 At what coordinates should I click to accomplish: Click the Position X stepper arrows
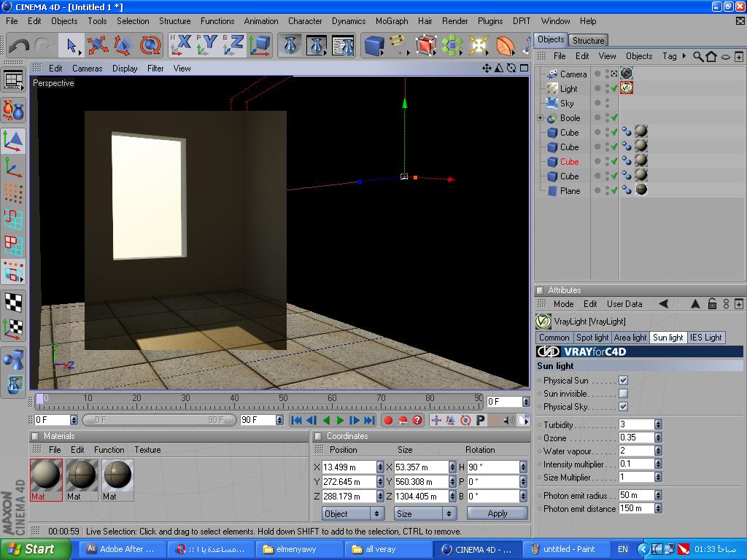379,467
